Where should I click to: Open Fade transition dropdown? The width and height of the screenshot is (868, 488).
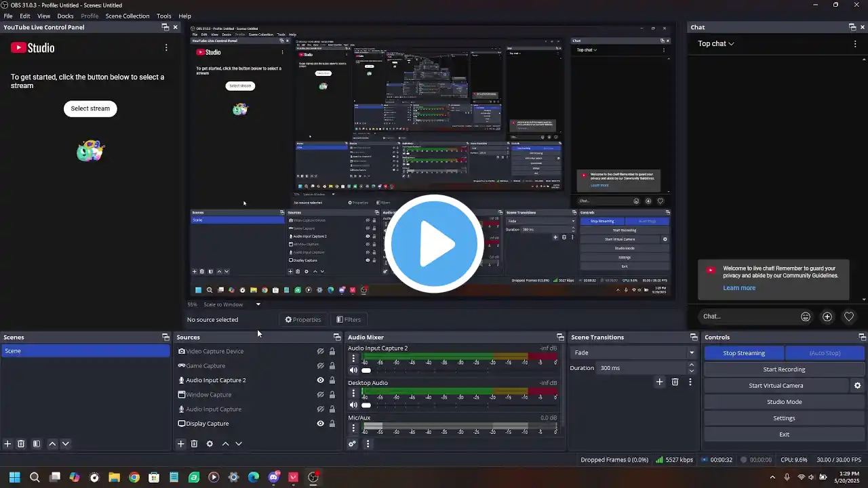[633, 352]
